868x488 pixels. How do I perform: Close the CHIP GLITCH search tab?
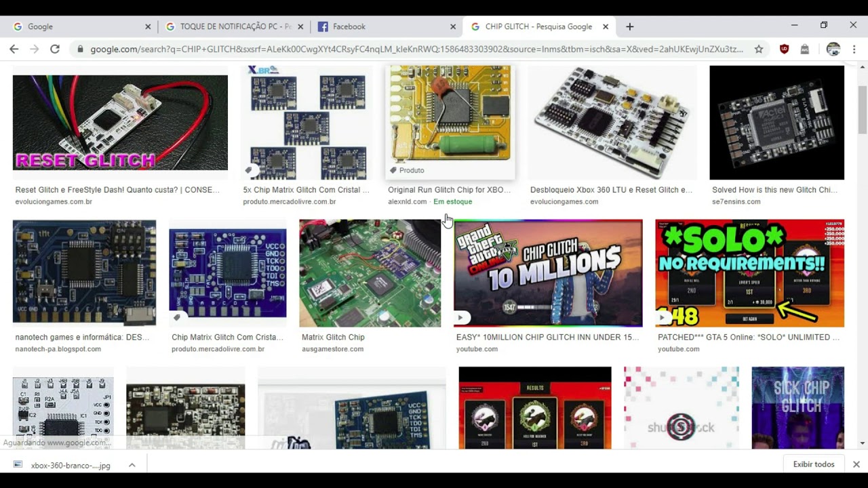coord(606,26)
